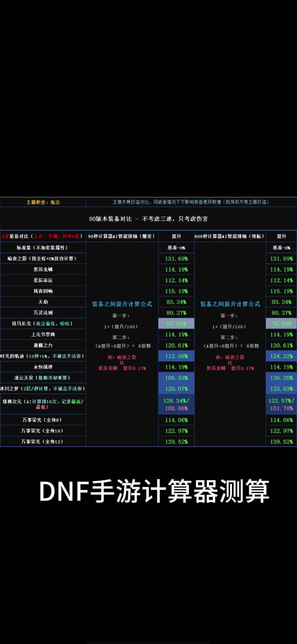Viewport: 297px width, 644px height.
Task: Select 114.06% for 全身8 in 90秒 column
Action: point(176,420)
